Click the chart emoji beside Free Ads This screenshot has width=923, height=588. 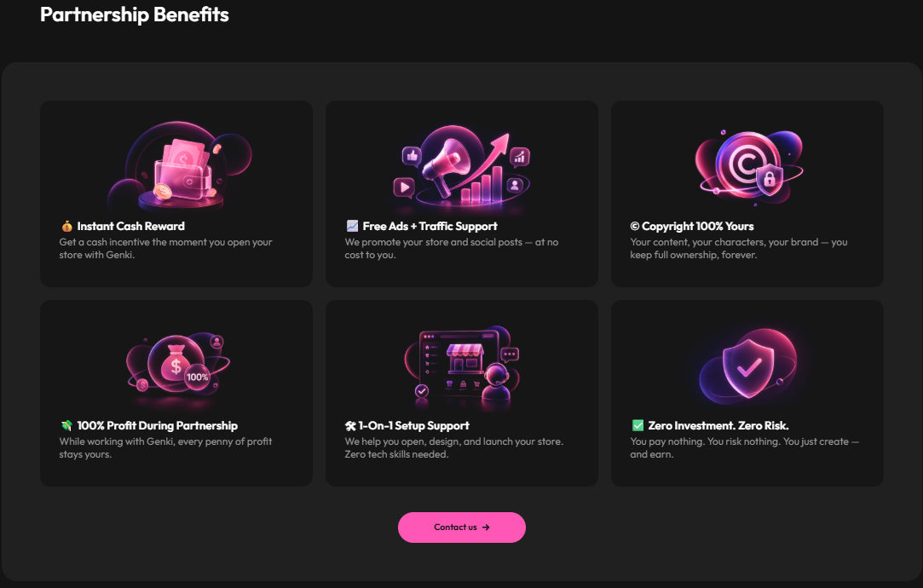click(352, 226)
